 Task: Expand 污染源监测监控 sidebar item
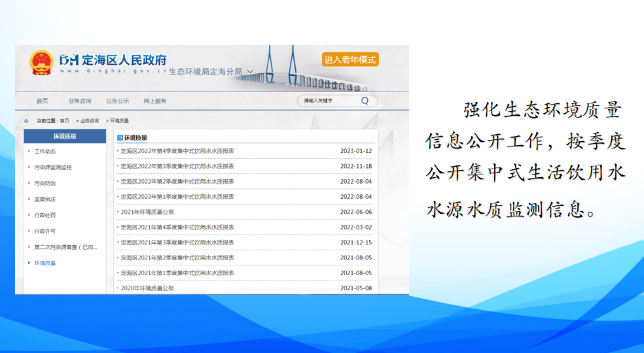[x=52, y=167]
